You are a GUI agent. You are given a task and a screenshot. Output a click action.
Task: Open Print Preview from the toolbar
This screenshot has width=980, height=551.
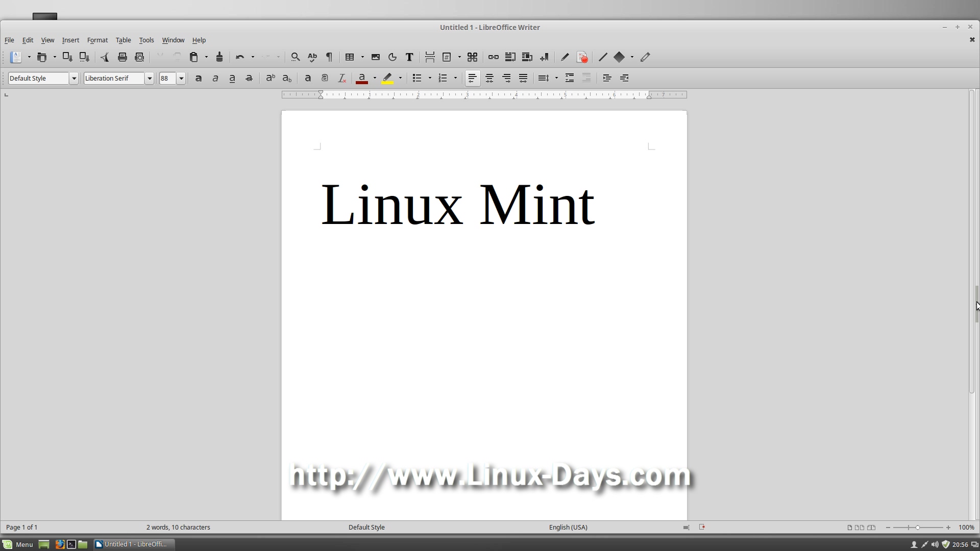[x=139, y=57]
